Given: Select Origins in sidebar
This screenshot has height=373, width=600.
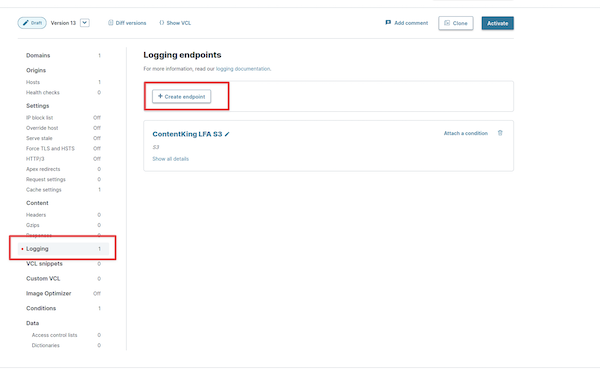Looking at the screenshot, I should pyautogui.click(x=36, y=70).
